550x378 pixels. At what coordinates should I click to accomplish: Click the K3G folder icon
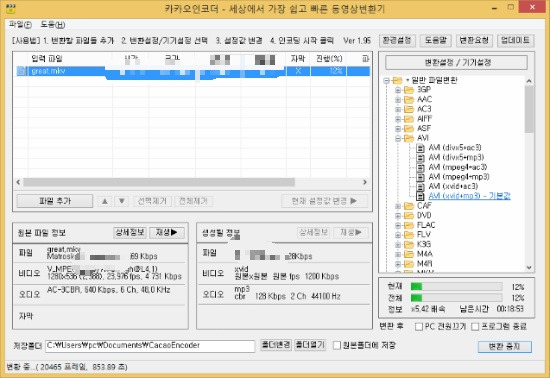coord(409,244)
